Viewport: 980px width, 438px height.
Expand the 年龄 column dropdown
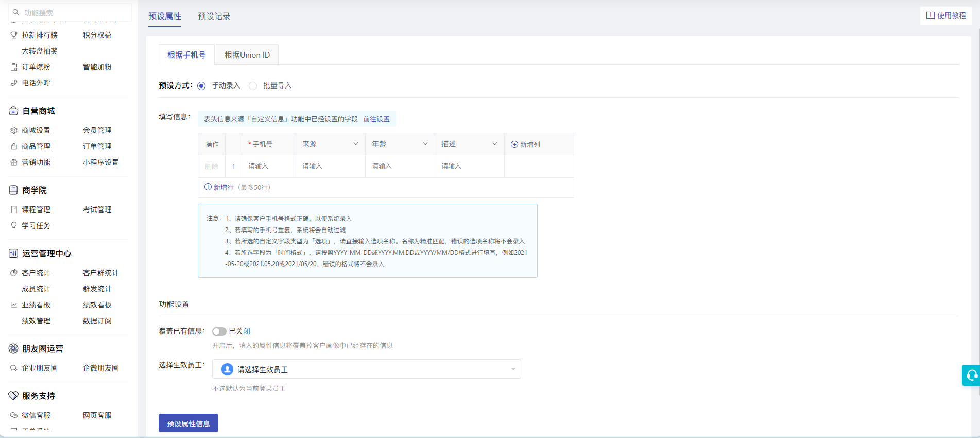tap(425, 144)
